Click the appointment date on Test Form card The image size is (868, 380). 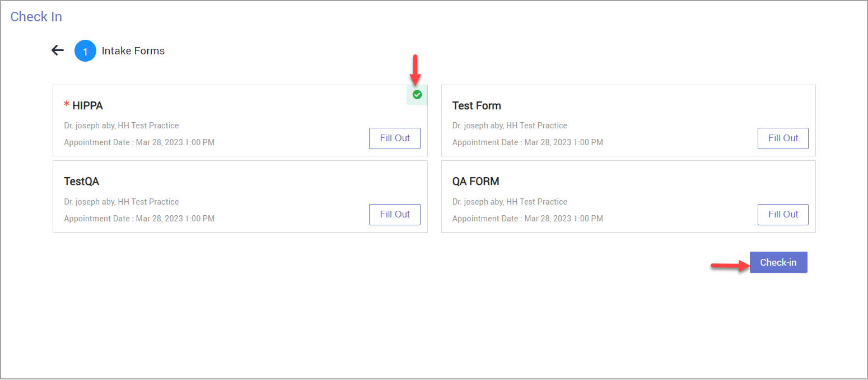(x=527, y=142)
